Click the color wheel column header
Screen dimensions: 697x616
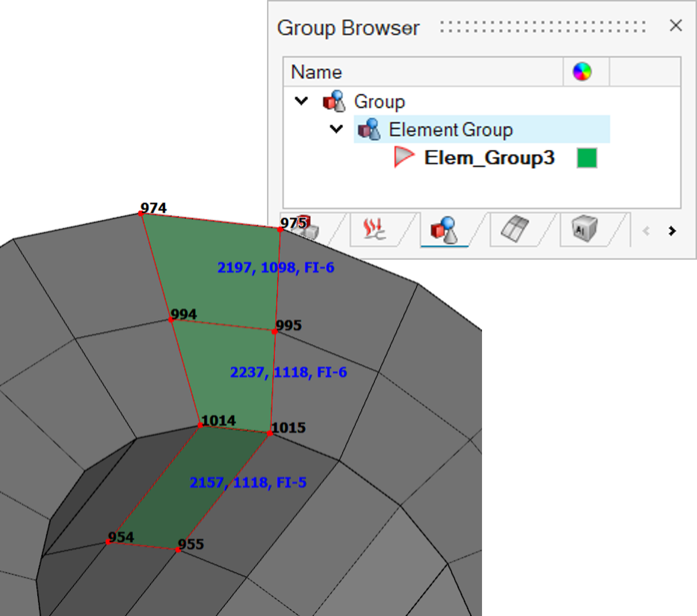point(582,71)
